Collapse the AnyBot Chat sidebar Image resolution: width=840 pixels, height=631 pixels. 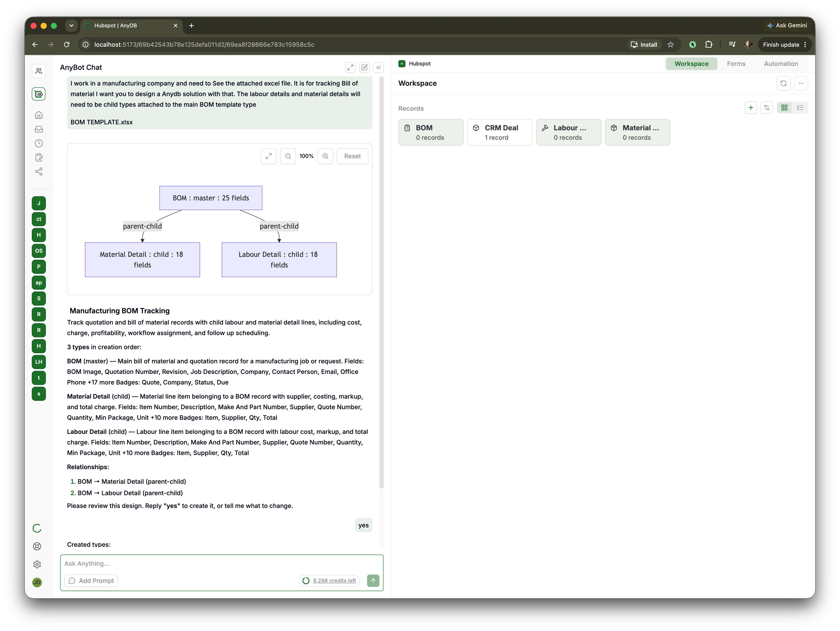pos(379,68)
